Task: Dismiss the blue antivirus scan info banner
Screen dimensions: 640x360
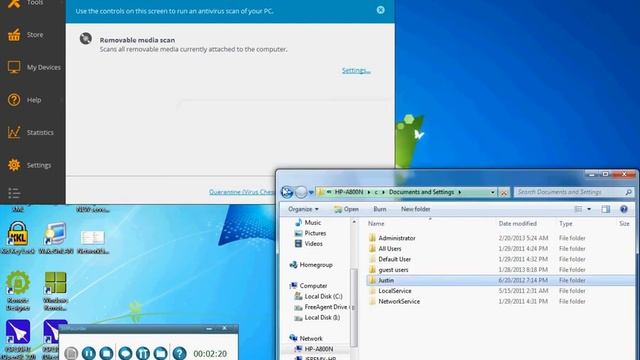Action: 380,10
